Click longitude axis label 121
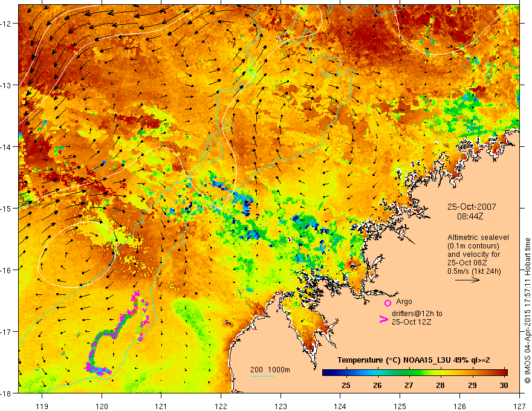The width and height of the screenshot is (532, 411). (161, 407)
